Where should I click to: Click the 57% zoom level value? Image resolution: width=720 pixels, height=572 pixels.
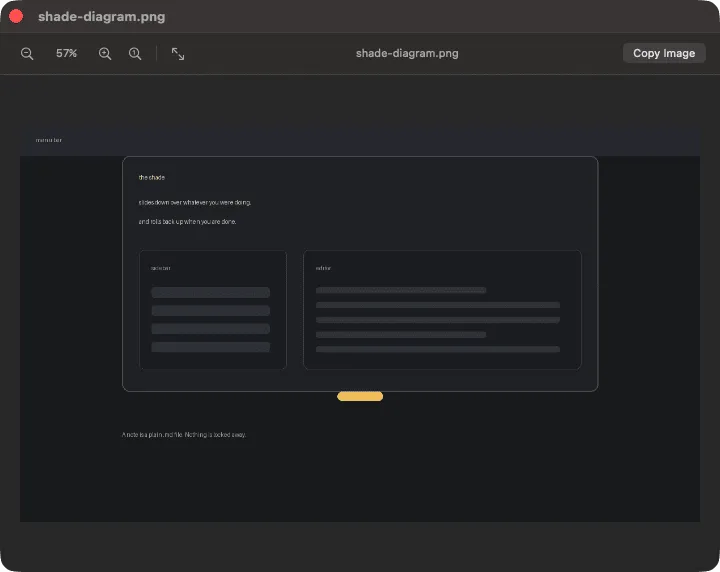[x=66, y=53]
